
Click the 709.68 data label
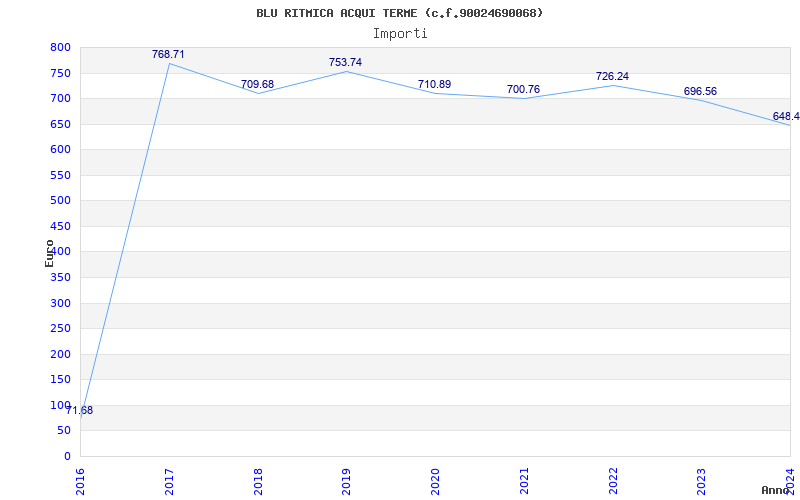(x=257, y=84)
